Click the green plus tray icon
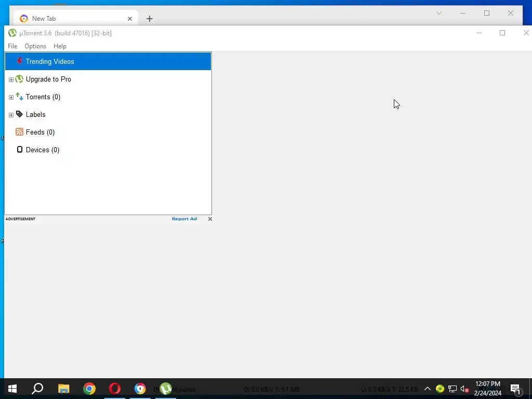Viewport: 532px width, 399px height. pos(440,389)
